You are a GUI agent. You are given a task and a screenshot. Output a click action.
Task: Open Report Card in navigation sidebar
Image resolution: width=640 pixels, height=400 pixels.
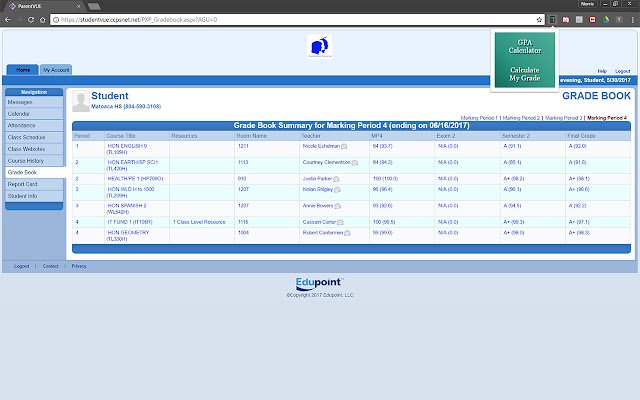point(34,184)
